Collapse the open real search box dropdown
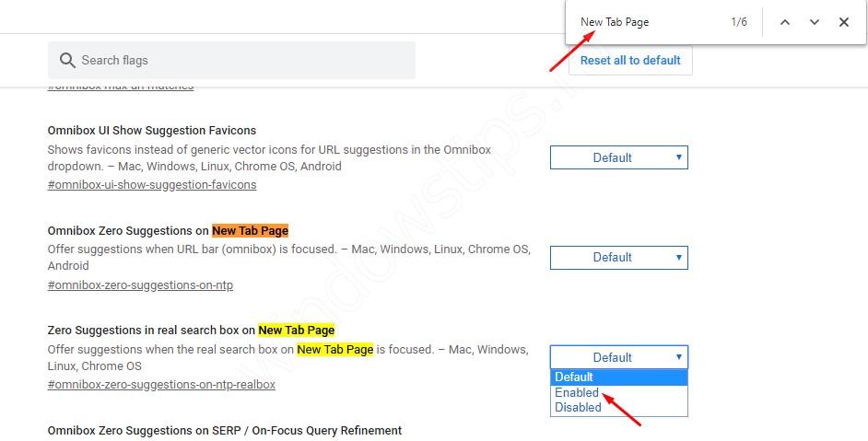This screenshot has height=441, width=868. pos(618,357)
